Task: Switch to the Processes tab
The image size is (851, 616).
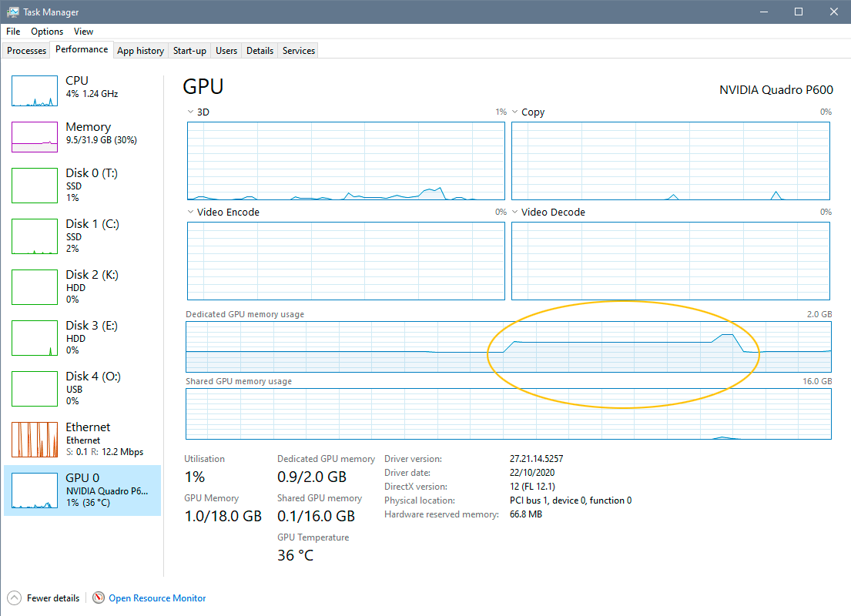Action: coord(27,51)
